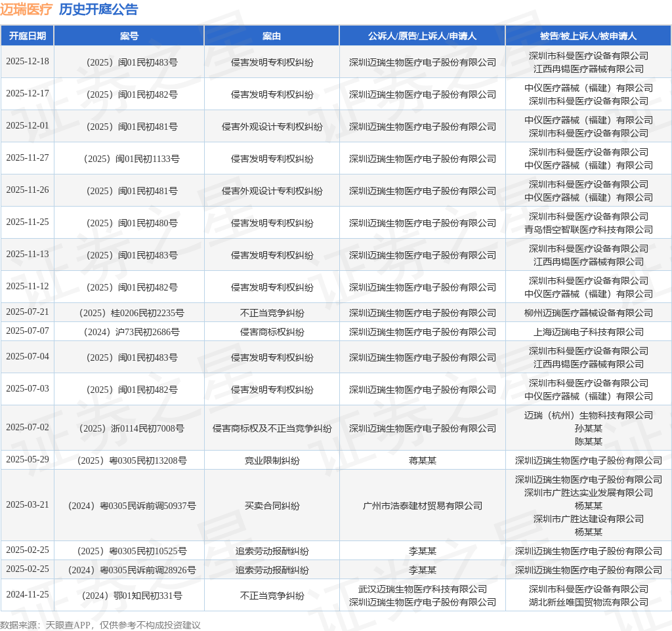The image size is (672, 631).
Task: Click the date cell 2025-07-21
Action: tap(28, 312)
